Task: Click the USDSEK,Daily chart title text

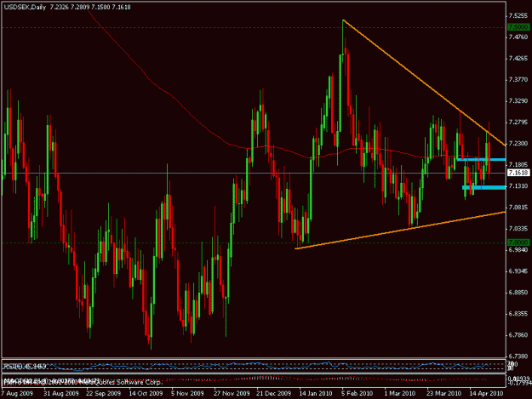Action: point(25,7)
